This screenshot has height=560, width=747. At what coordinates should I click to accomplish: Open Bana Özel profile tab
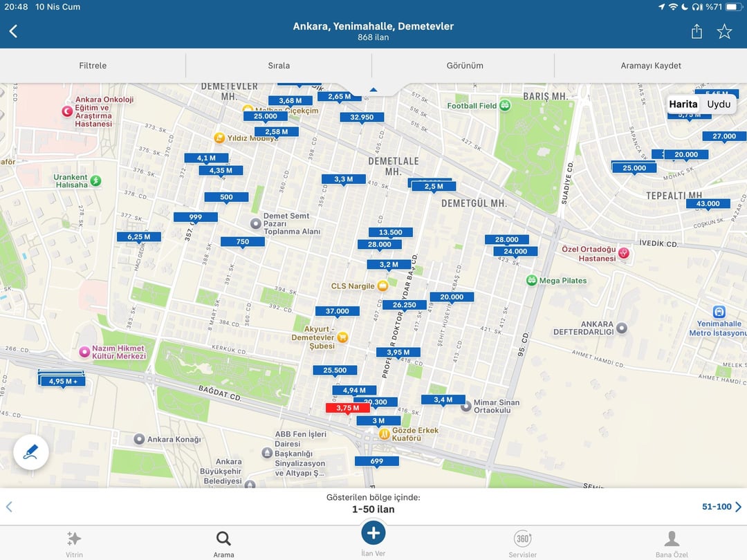coord(672,543)
